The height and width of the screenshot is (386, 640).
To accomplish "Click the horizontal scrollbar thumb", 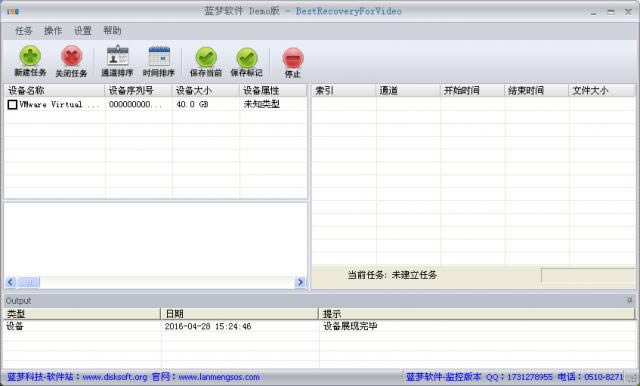I will click(x=29, y=282).
